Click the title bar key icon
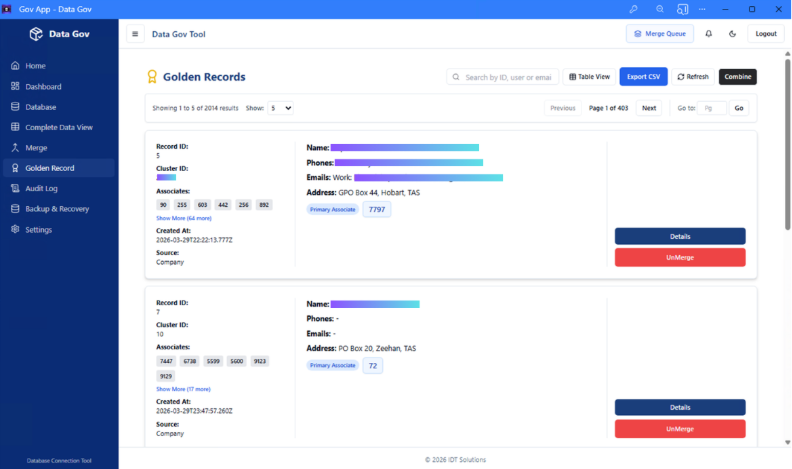This screenshot has height=469, width=792. (x=633, y=9)
